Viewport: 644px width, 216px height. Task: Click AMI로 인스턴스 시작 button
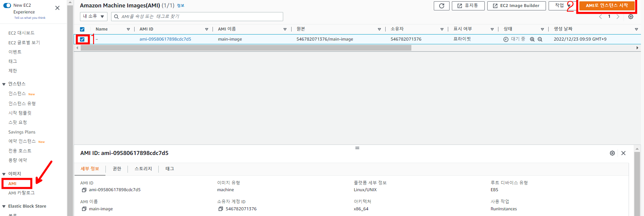coord(607,6)
